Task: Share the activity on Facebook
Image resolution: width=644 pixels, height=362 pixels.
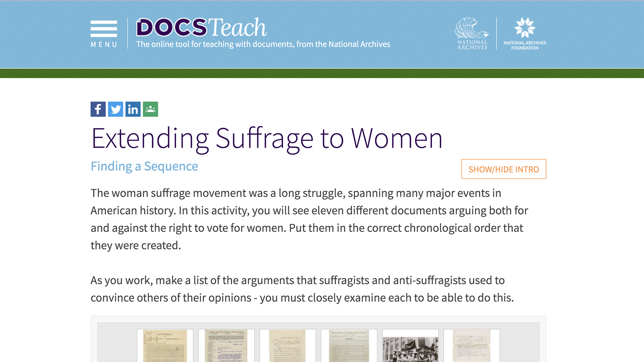Action: point(98,109)
